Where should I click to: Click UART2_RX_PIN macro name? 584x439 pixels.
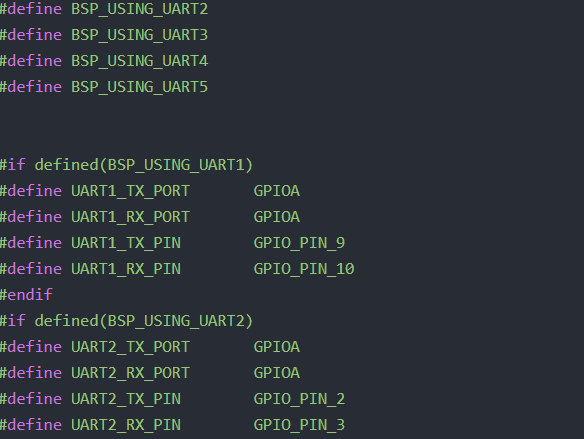(x=126, y=425)
